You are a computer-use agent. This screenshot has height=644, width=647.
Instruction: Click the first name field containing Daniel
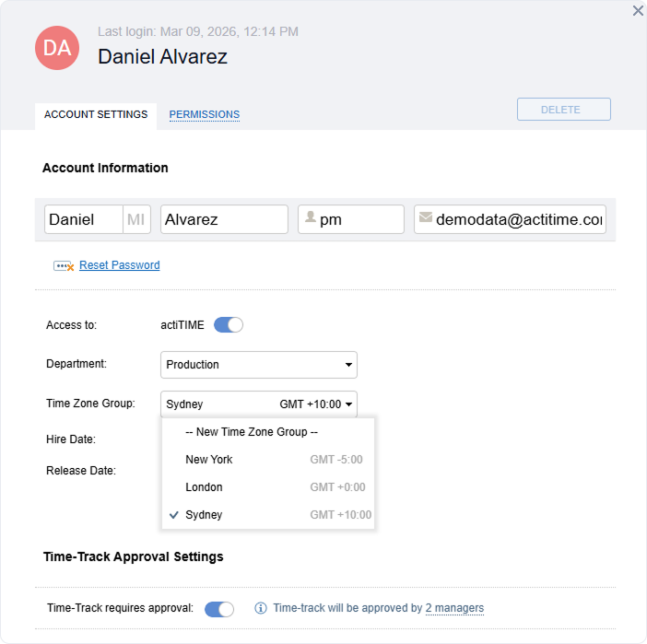83,219
